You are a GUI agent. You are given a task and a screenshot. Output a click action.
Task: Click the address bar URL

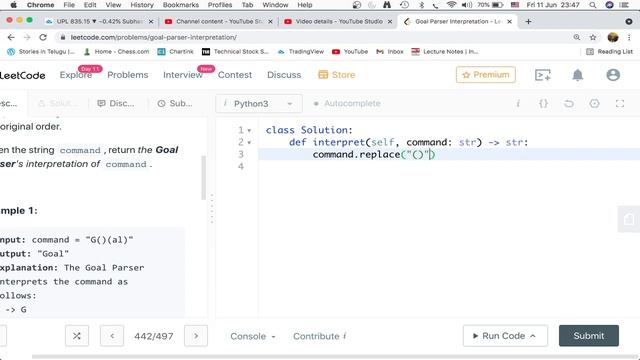click(153, 37)
